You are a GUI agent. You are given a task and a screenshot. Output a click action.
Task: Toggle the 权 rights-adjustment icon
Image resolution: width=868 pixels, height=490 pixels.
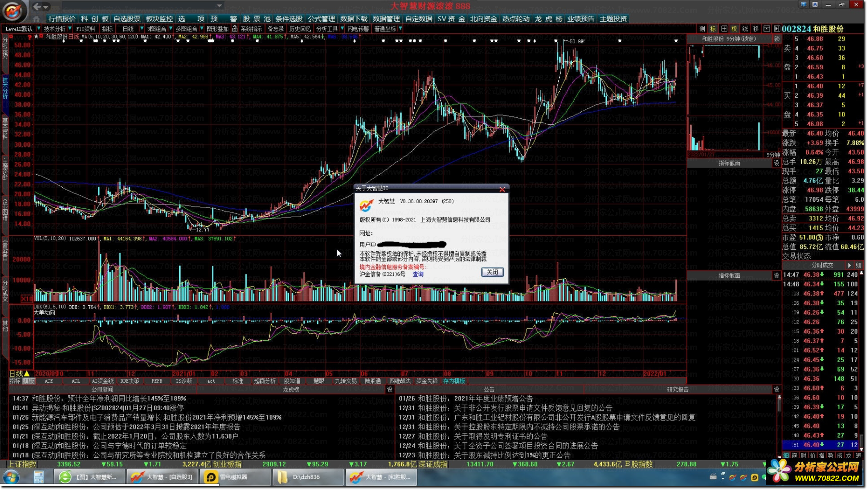[735, 29]
